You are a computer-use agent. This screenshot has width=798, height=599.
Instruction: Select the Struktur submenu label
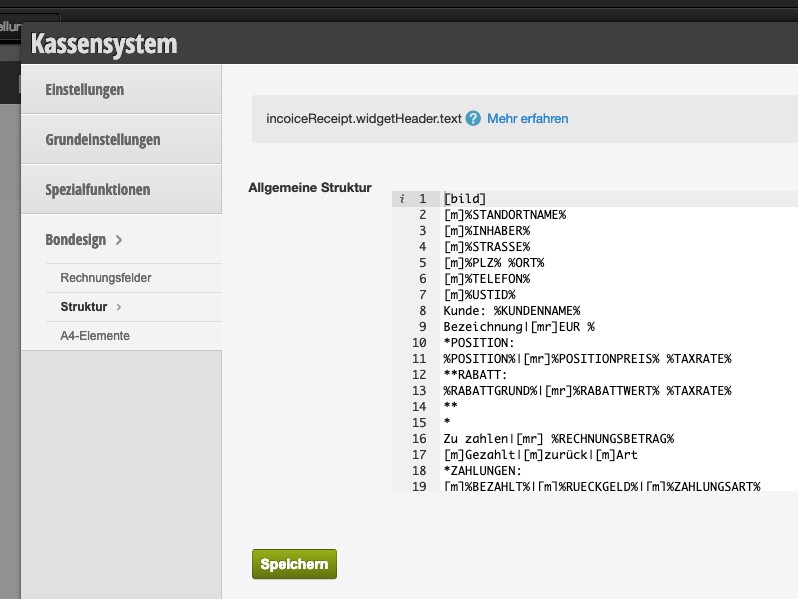[84, 307]
